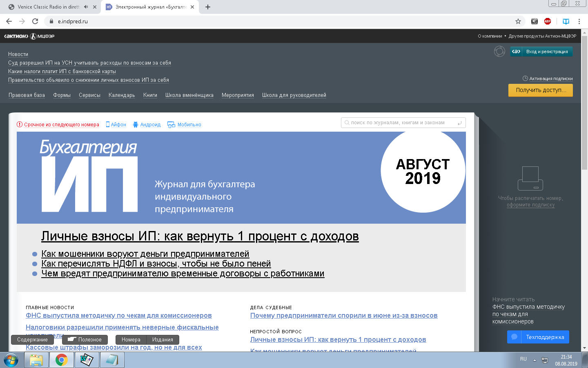Viewport: 588px width, 368px height.
Task: Open sidebar teaser ФНС выпустила методичку
Action: pyautogui.click(x=528, y=314)
